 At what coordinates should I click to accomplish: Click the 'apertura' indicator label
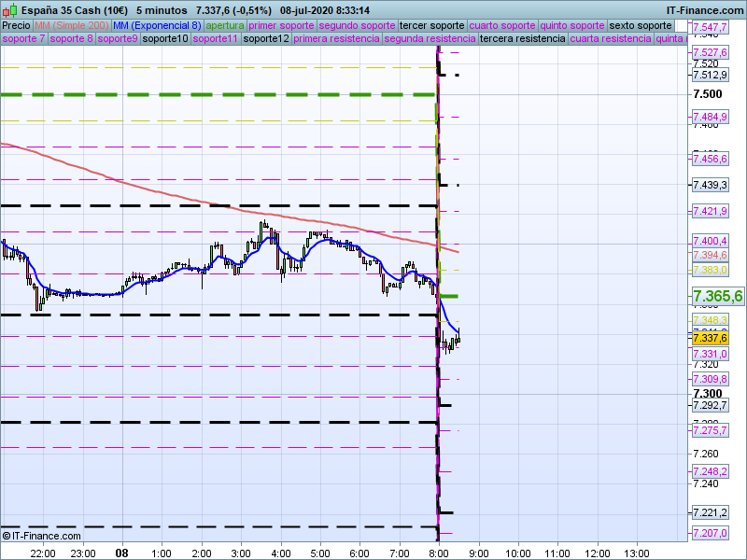point(225,25)
